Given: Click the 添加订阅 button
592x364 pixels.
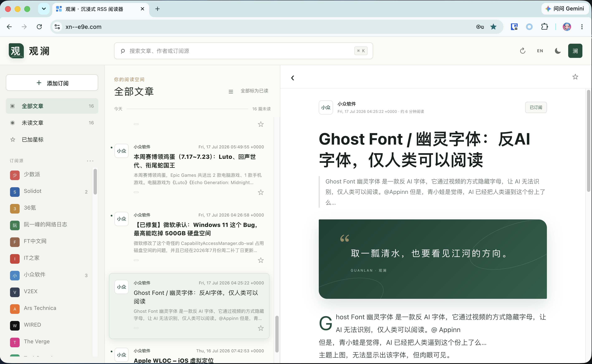Looking at the screenshot, I should point(52,83).
